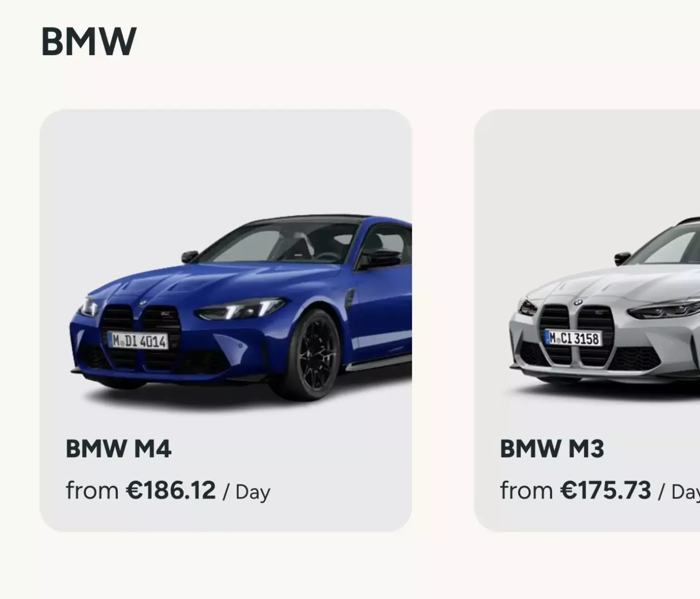Click the blue M4's kidney grille
The image size is (700, 599).
click(140, 338)
